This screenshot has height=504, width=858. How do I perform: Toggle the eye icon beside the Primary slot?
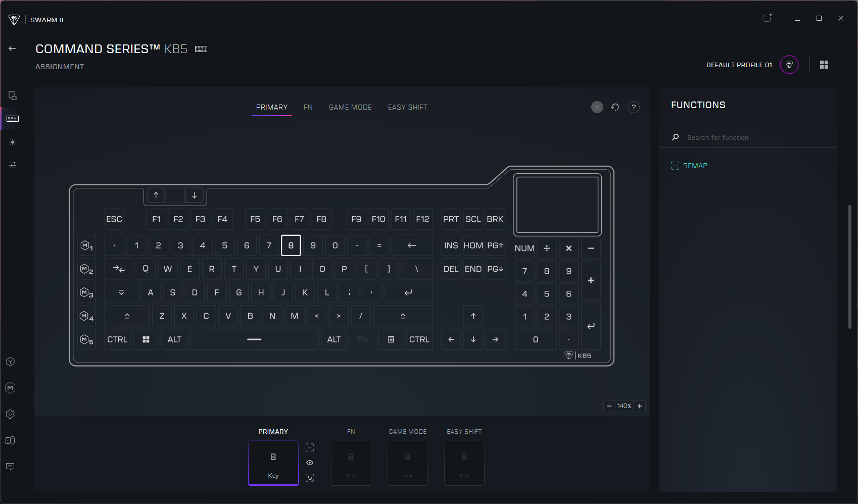click(x=310, y=463)
